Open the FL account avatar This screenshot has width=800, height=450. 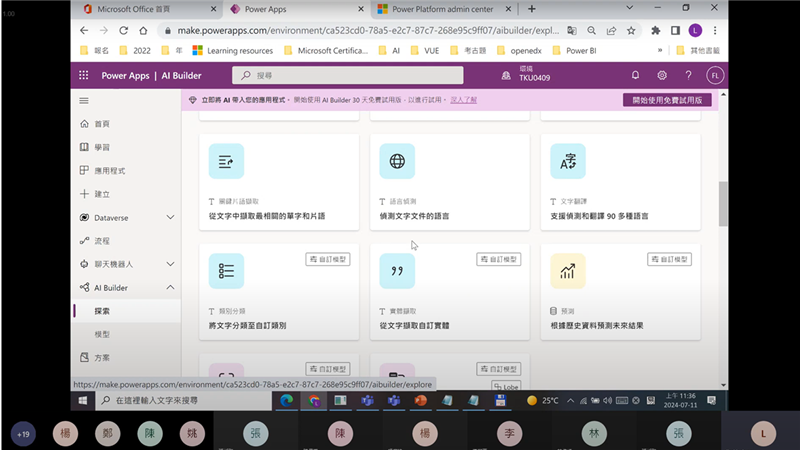(714, 75)
